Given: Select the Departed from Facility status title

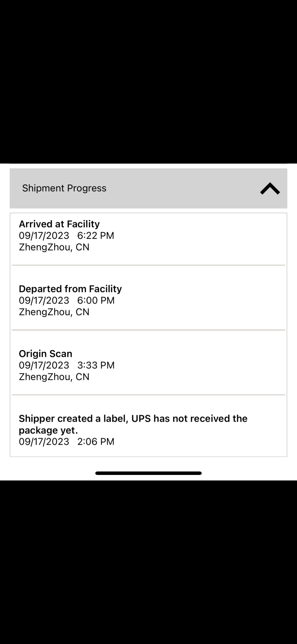Looking at the screenshot, I should [x=70, y=289].
